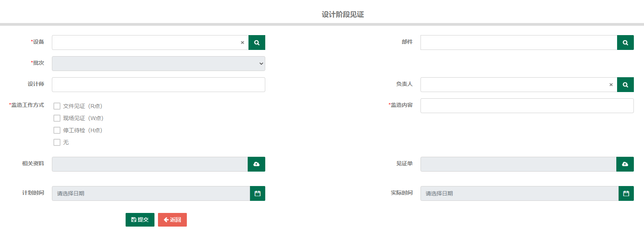Tick the 无 checkbox
This screenshot has width=644, height=234.
click(x=57, y=142)
